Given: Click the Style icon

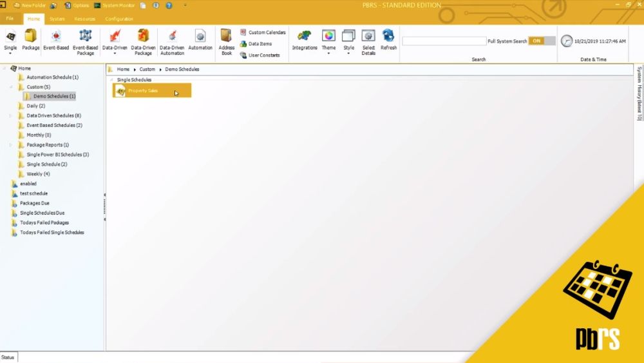Looking at the screenshot, I should pos(348,35).
